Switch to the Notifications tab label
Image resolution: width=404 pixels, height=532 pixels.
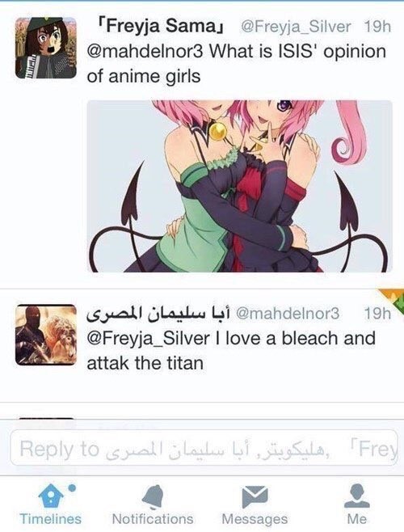point(153,519)
